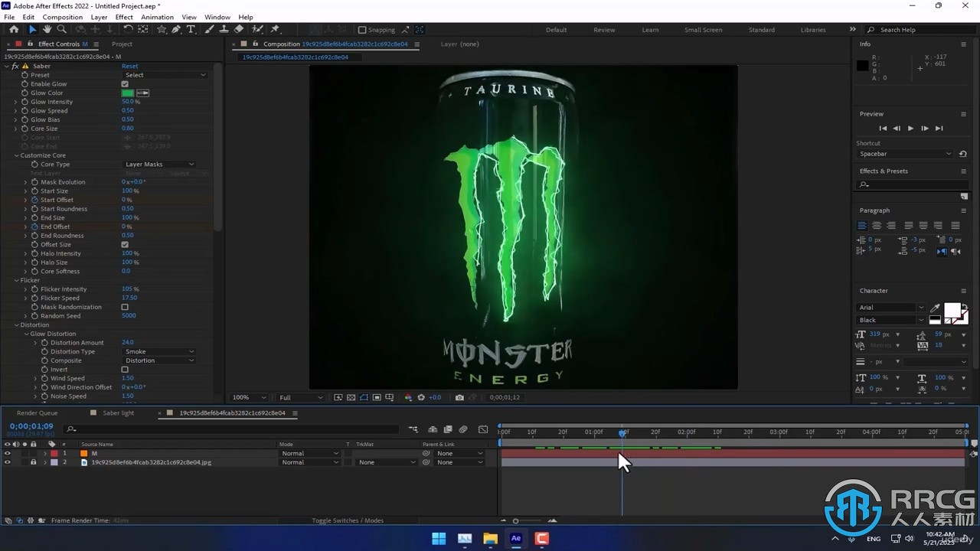Click the shy layers icon in timeline

tap(433, 429)
